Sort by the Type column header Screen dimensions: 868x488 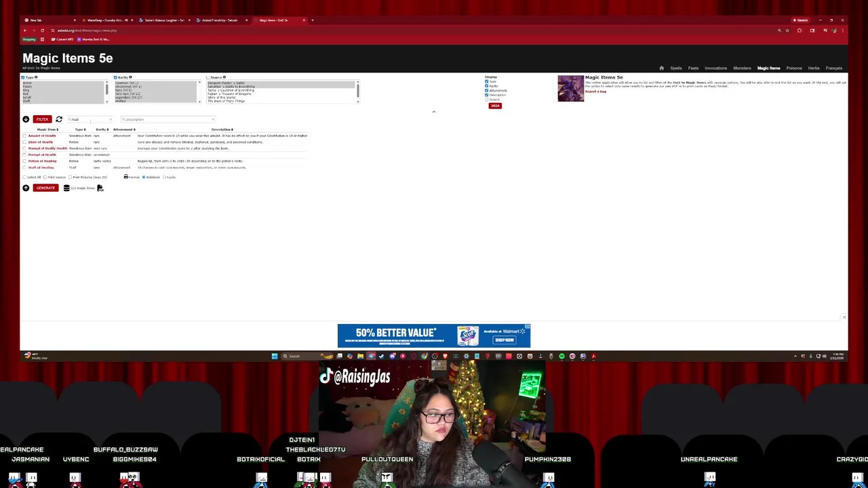[x=80, y=129]
